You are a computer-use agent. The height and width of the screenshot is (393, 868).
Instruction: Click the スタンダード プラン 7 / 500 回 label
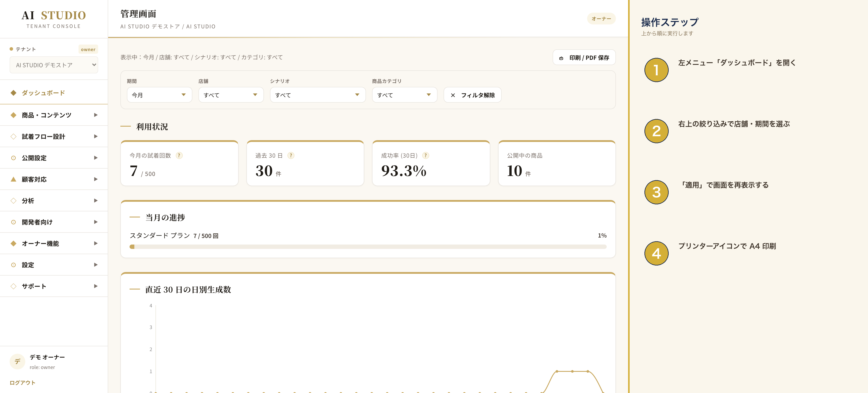(174, 236)
